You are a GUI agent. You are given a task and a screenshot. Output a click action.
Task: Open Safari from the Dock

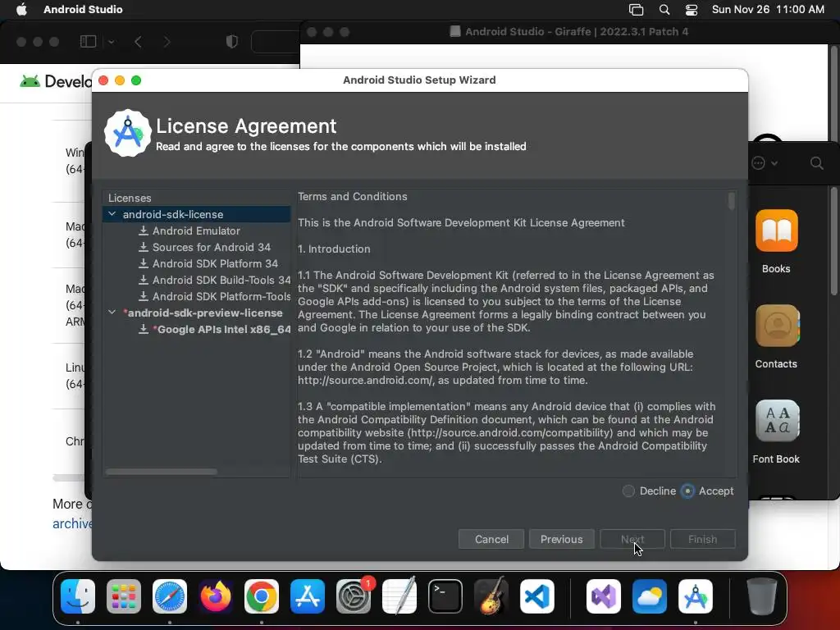pos(170,596)
